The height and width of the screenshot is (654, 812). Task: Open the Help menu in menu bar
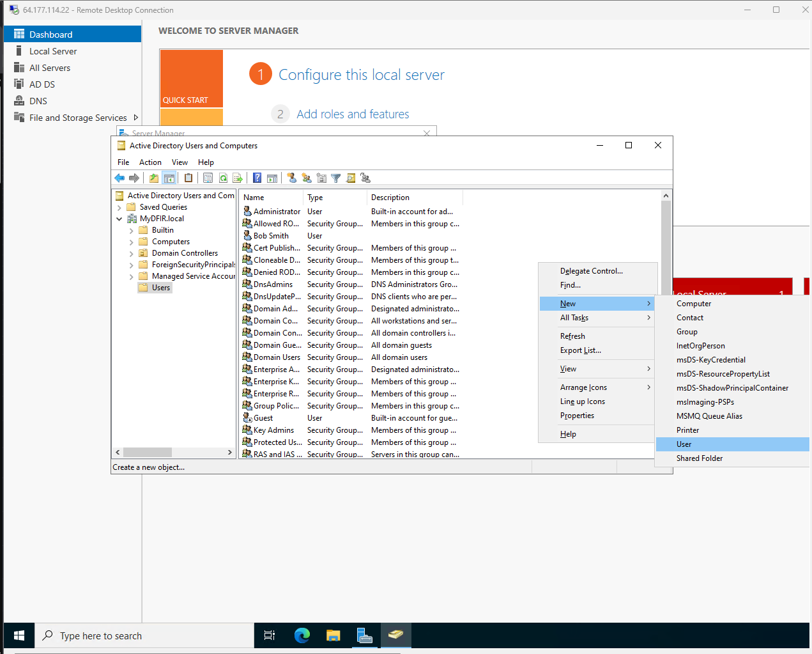coord(206,162)
